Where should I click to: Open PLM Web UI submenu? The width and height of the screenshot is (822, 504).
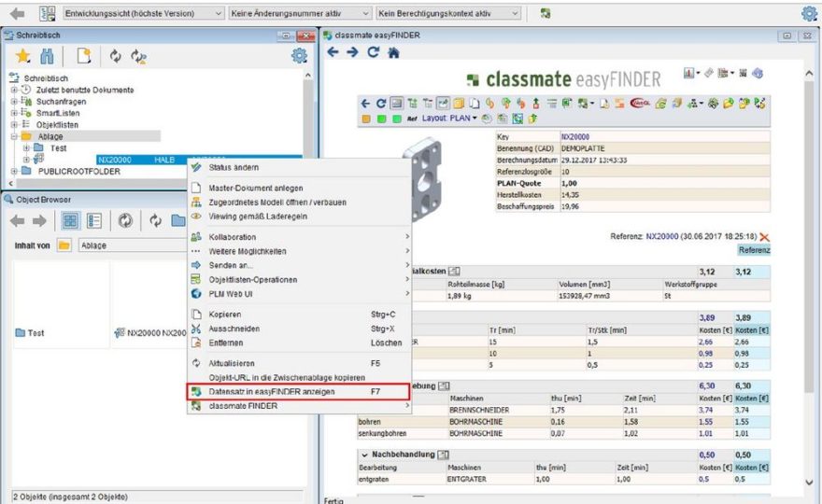[x=299, y=294]
